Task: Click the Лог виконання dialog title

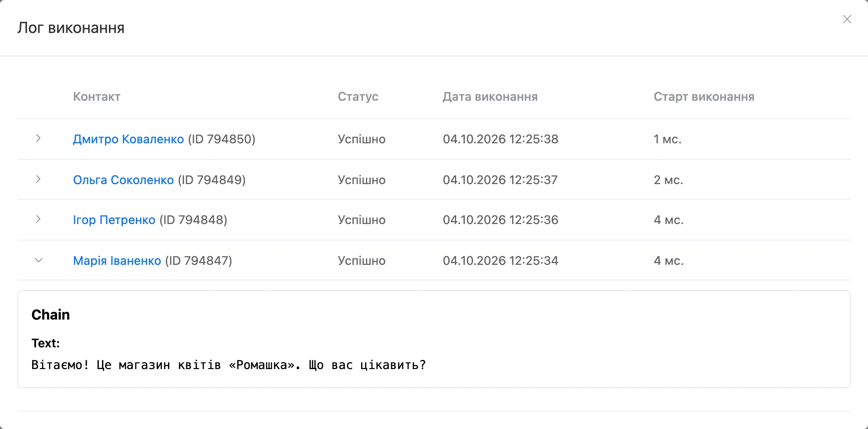Action: [x=71, y=28]
